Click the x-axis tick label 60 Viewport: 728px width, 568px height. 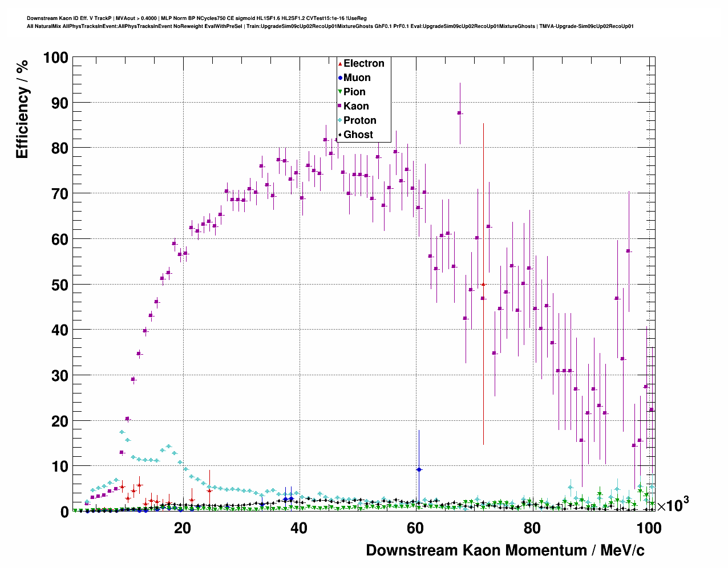(415, 528)
